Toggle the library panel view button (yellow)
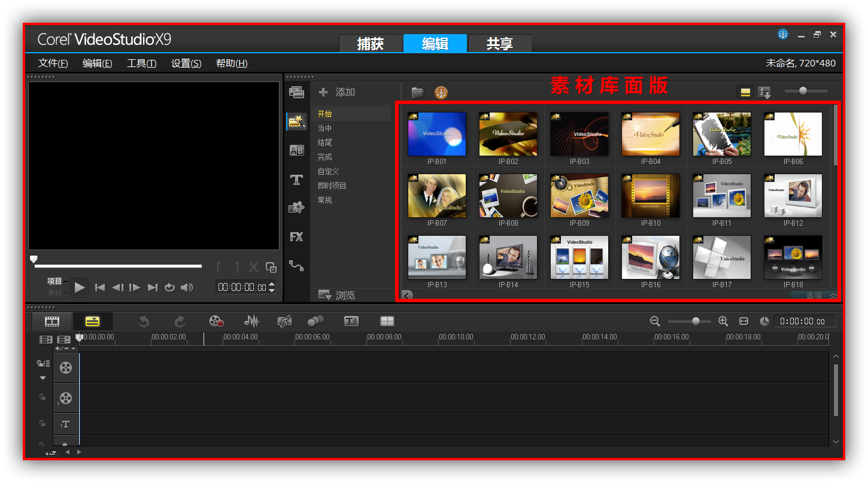 [x=745, y=92]
